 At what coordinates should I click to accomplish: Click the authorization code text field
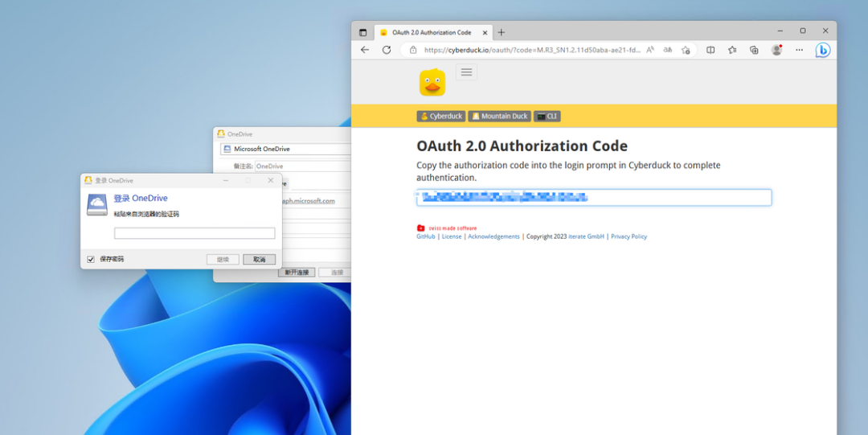pos(593,197)
